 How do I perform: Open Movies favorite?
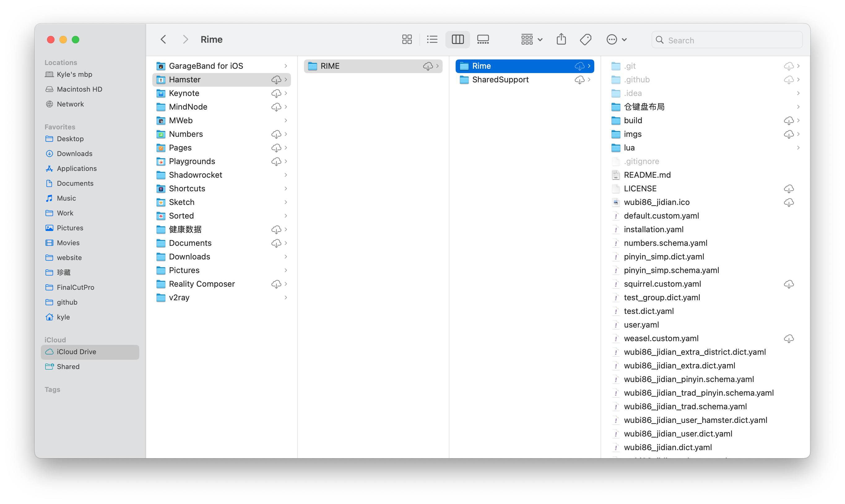point(90,243)
